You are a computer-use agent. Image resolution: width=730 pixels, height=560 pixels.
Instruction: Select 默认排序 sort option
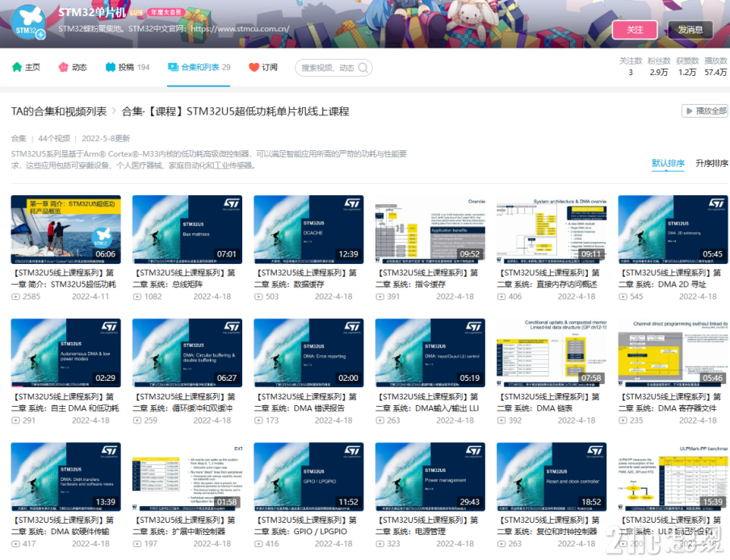tap(668, 163)
